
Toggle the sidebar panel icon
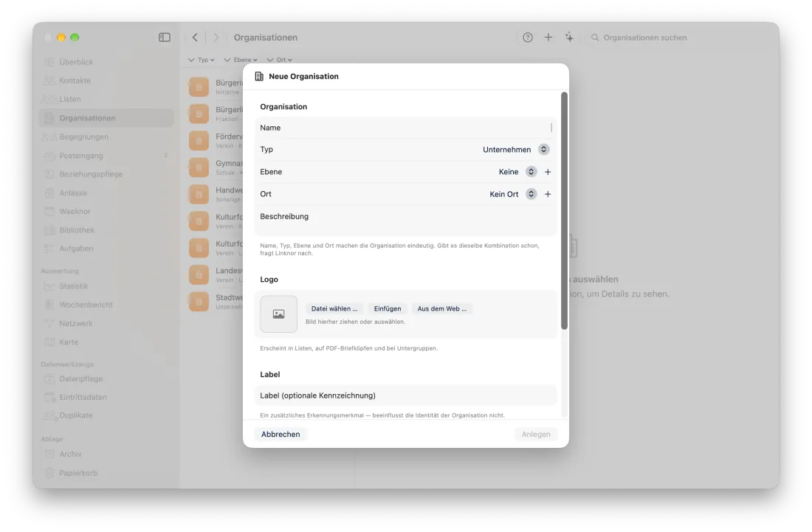(x=164, y=37)
